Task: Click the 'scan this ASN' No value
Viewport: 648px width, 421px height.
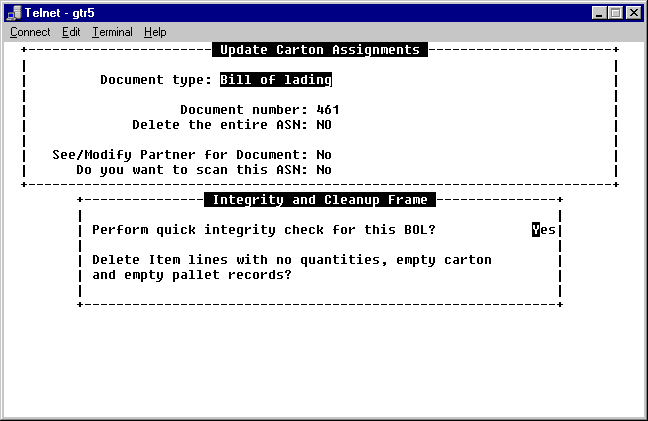Action: point(324,170)
